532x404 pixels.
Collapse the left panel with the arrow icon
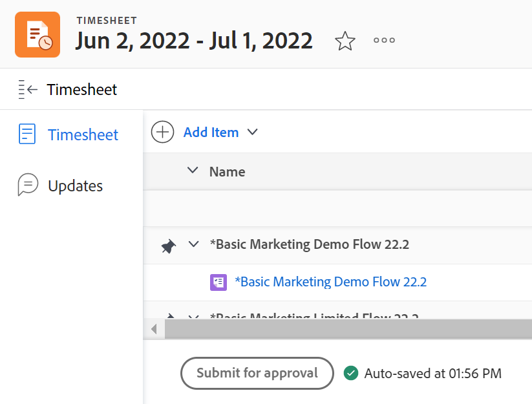(x=28, y=89)
